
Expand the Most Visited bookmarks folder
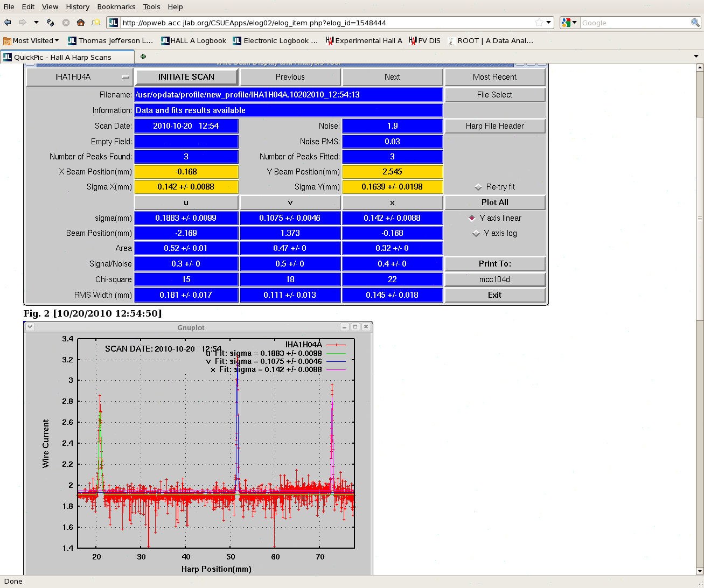coord(31,40)
